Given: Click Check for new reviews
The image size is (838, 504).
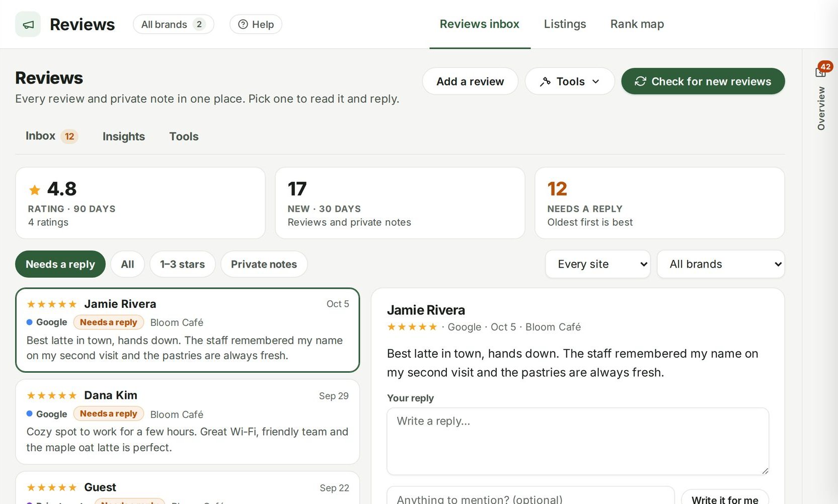Looking at the screenshot, I should (x=703, y=81).
